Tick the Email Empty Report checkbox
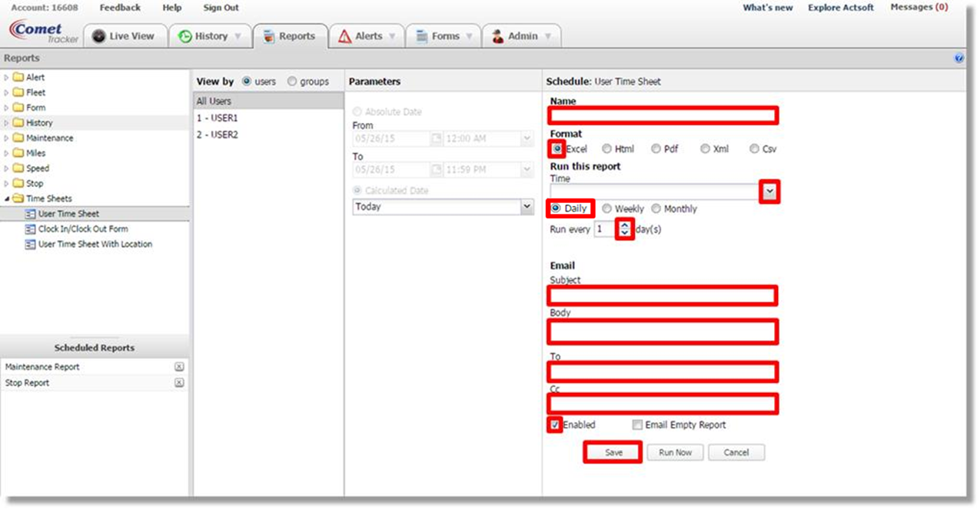The height and width of the screenshot is (510, 980). 637,425
